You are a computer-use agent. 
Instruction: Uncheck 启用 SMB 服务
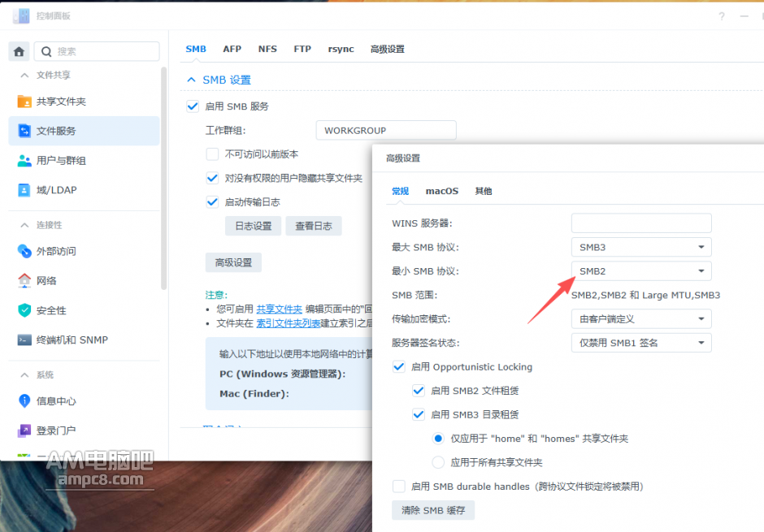[x=193, y=106]
